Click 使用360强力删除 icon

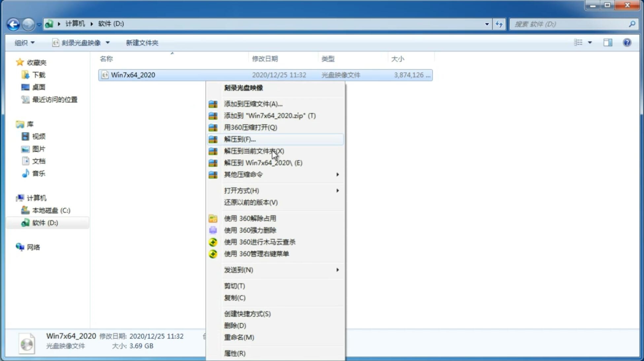(214, 230)
